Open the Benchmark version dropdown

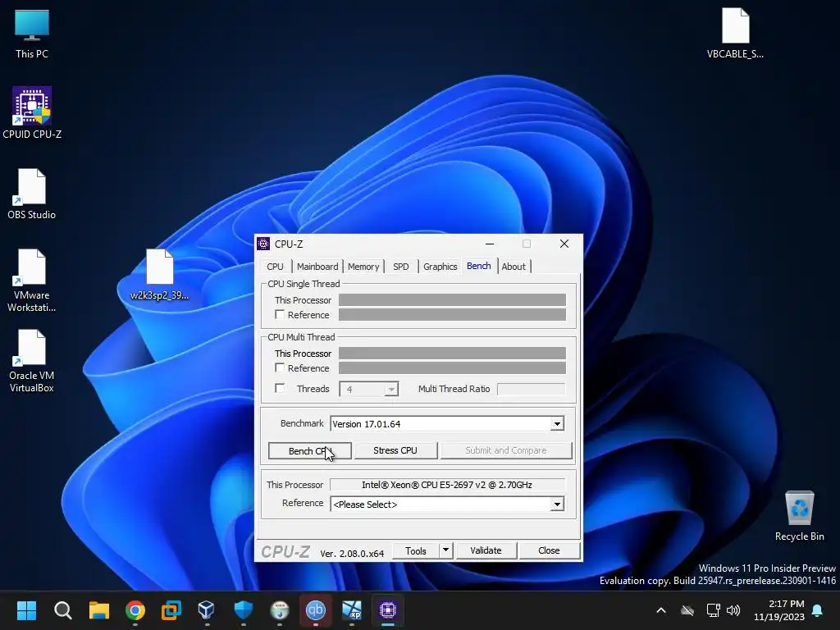point(557,424)
